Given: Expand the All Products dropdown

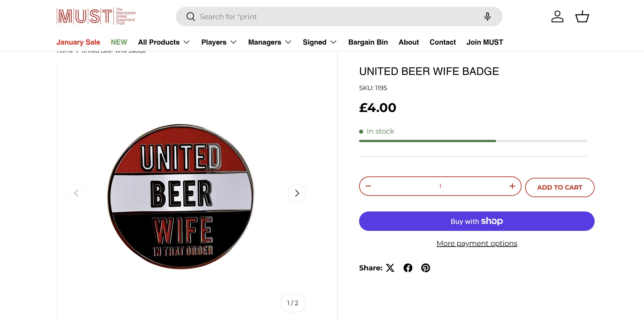Looking at the screenshot, I should (164, 42).
